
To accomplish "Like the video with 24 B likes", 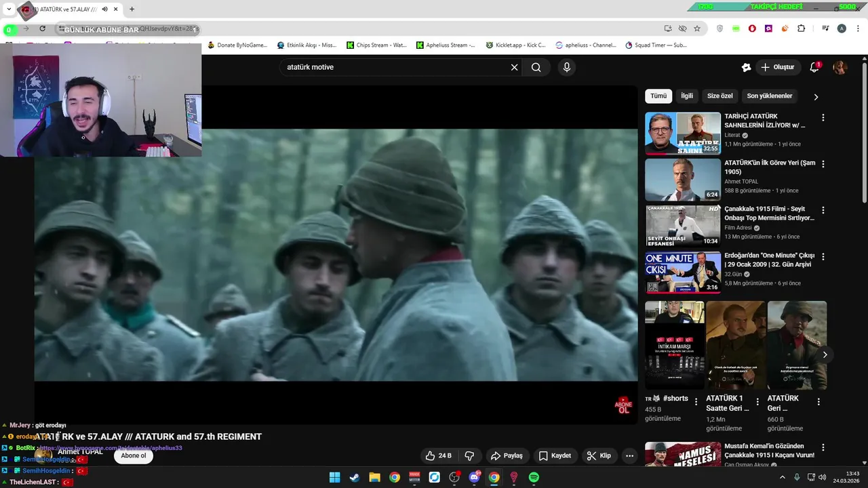I will pos(438,455).
